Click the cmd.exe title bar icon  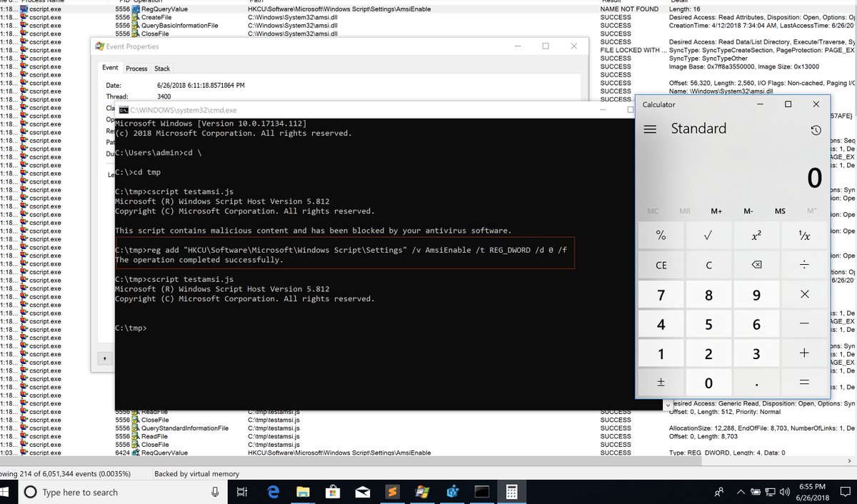[x=124, y=111]
